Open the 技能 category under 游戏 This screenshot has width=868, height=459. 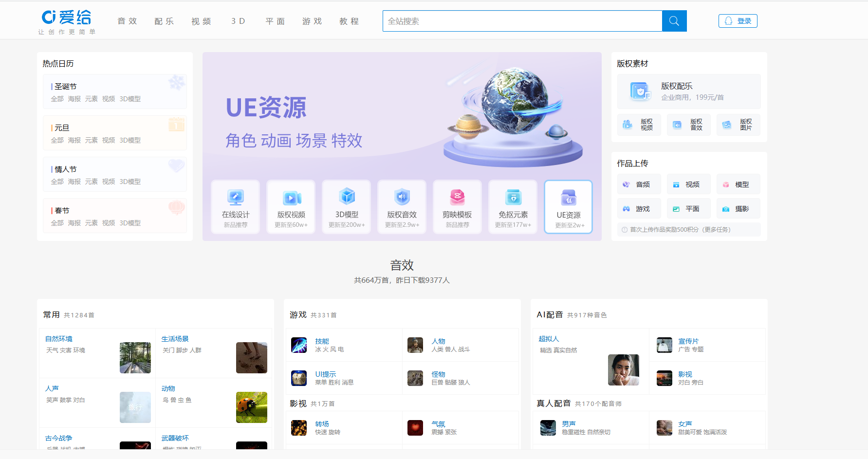[298, 345]
